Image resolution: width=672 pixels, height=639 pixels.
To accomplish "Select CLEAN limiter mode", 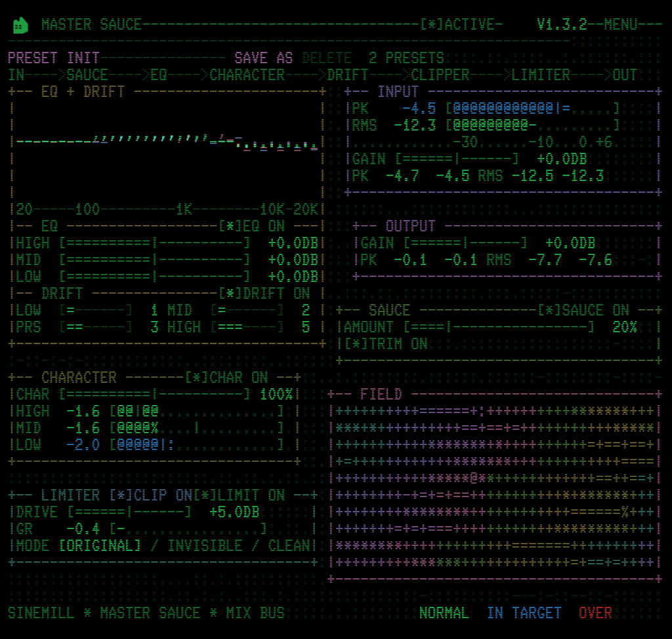I will click(x=289, y=546).
